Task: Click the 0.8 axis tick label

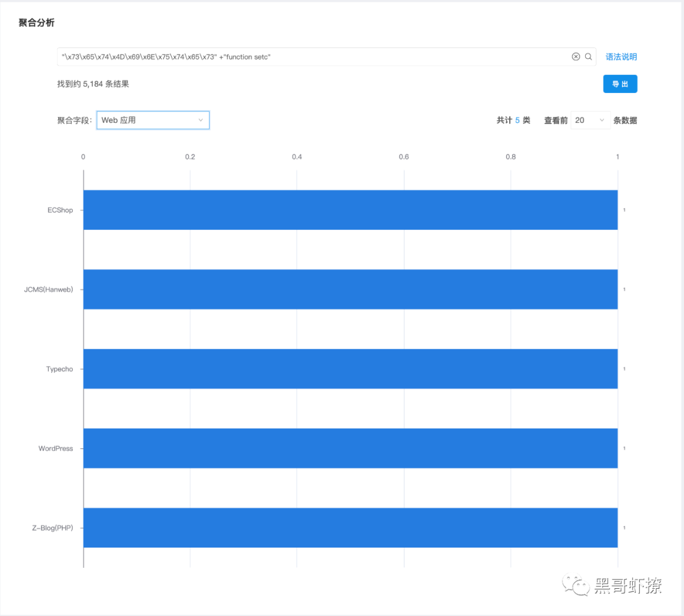Action: point(510,156)
